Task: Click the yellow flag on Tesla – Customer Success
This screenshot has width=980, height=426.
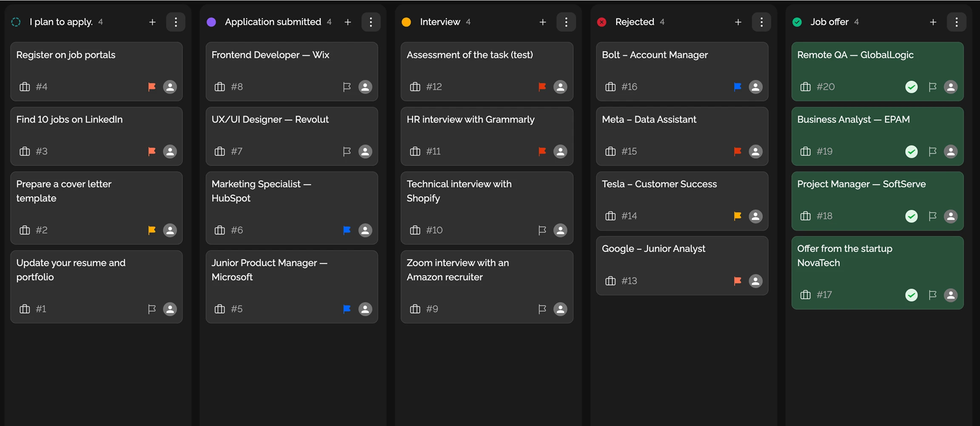Action: (x=737, y=216)
